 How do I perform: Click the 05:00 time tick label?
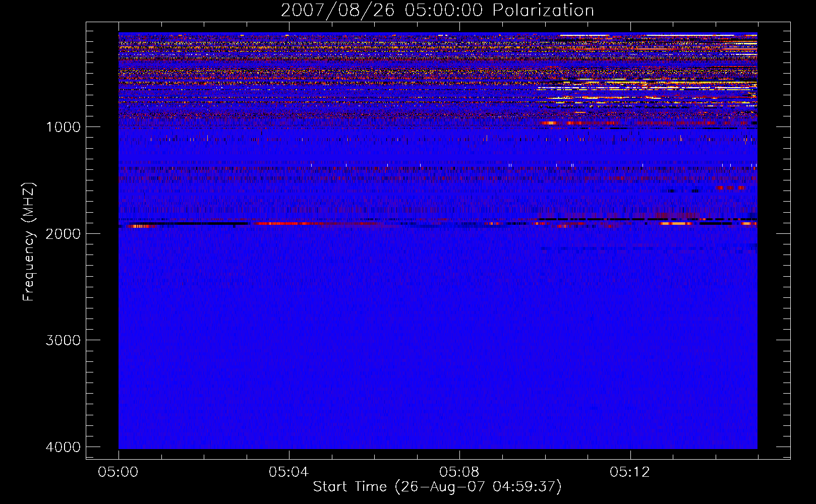pyautogui.click(x=119, y=472)
